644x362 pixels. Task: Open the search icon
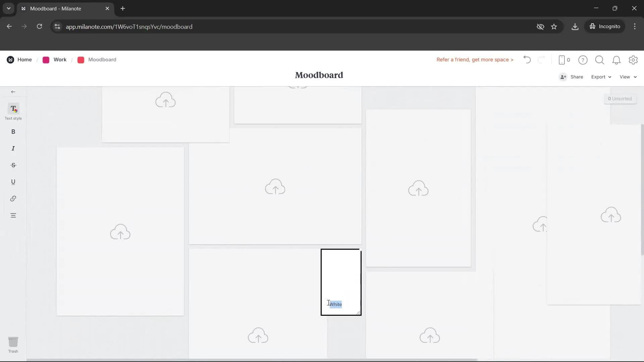pyautogui.click(x=600, y=60)
